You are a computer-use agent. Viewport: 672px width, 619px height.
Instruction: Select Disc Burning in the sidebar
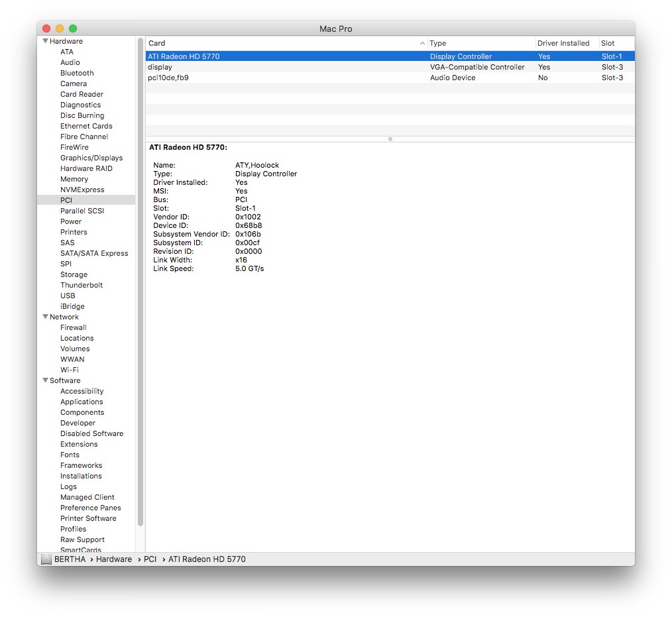click(x=82, y=115)
